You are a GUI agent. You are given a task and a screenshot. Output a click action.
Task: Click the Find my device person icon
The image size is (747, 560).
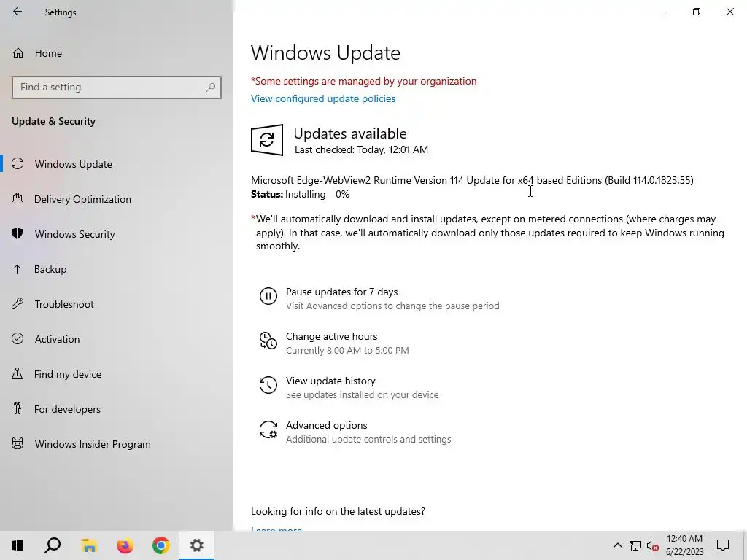tap(18, 373)
